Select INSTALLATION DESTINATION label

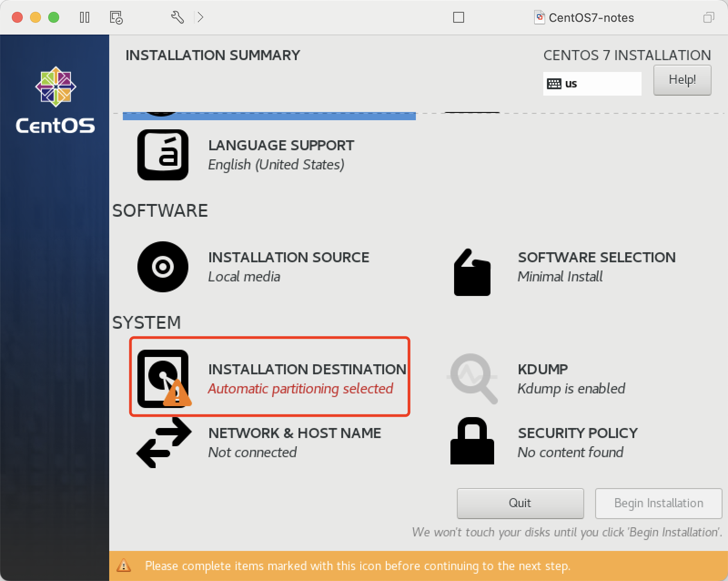(307, 369)
